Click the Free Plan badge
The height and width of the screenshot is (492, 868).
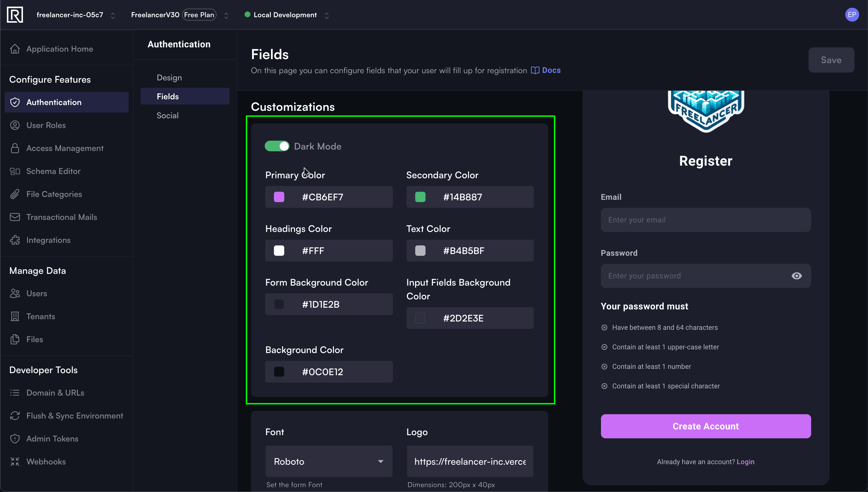(199, 15)
